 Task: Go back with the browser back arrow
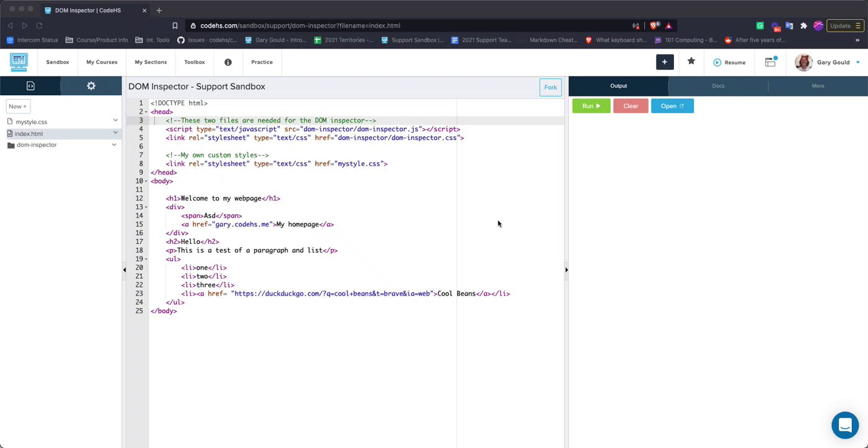(x=10, y=26)
